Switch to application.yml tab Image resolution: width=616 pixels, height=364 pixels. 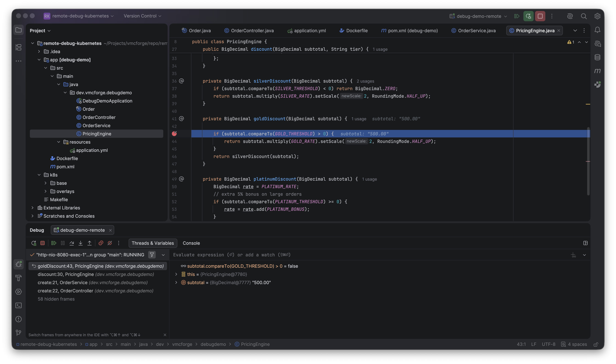pyautogui.click(x=307, y=30)
